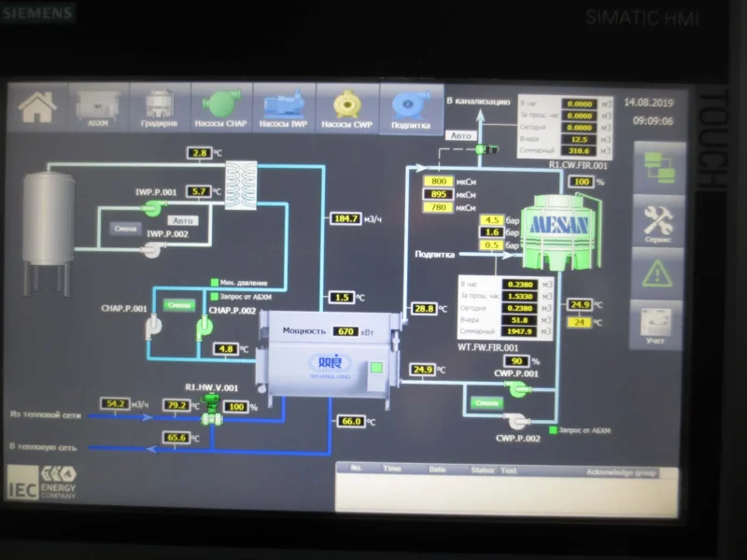Screen dimensions: 747x560
Task: Select the R1.HW.V.001 control valve
Action: coord(212,411)
